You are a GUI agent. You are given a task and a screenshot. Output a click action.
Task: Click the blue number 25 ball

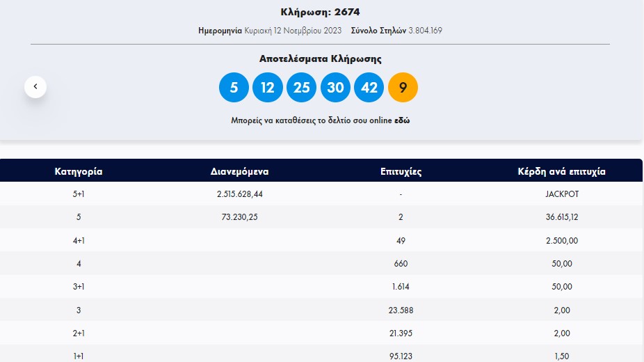coord(301,88)
